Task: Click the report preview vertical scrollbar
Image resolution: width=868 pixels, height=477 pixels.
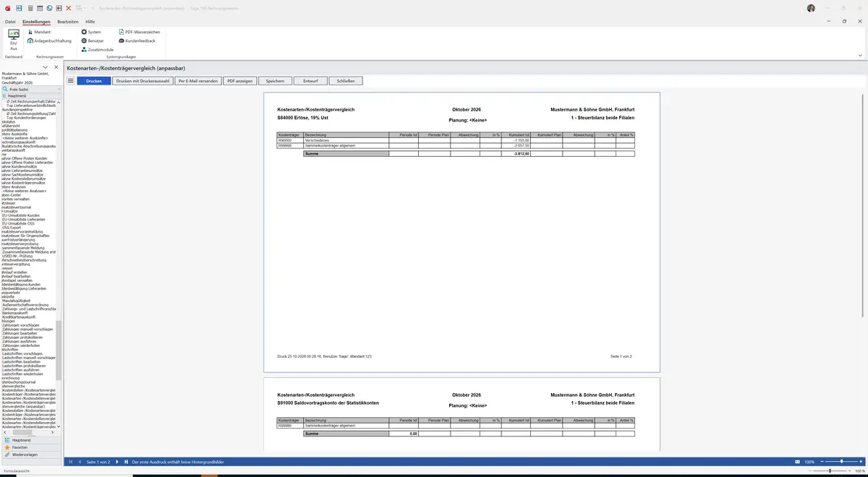Action: [x=863, y=206]
